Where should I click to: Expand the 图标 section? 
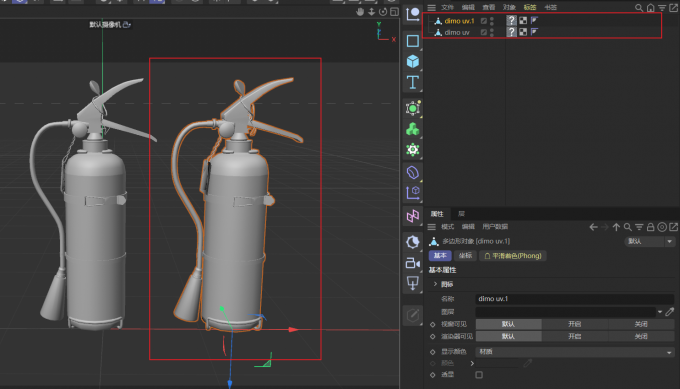[435, 284]
